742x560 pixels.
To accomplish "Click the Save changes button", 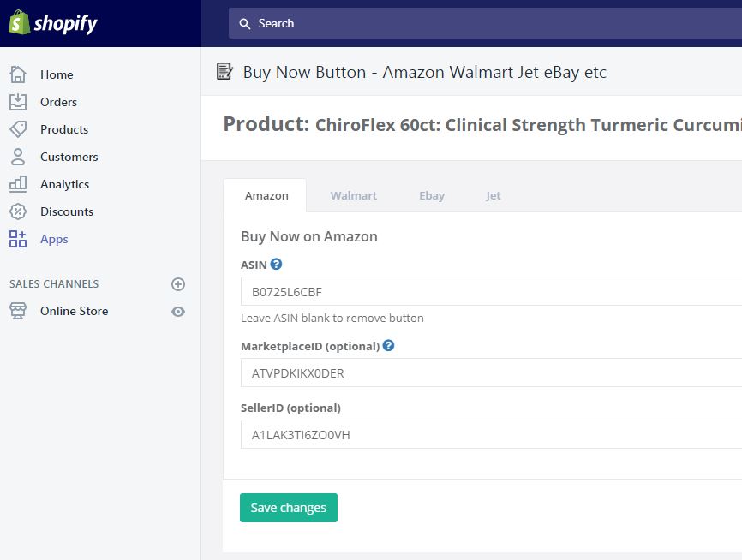I will point(289,508).
